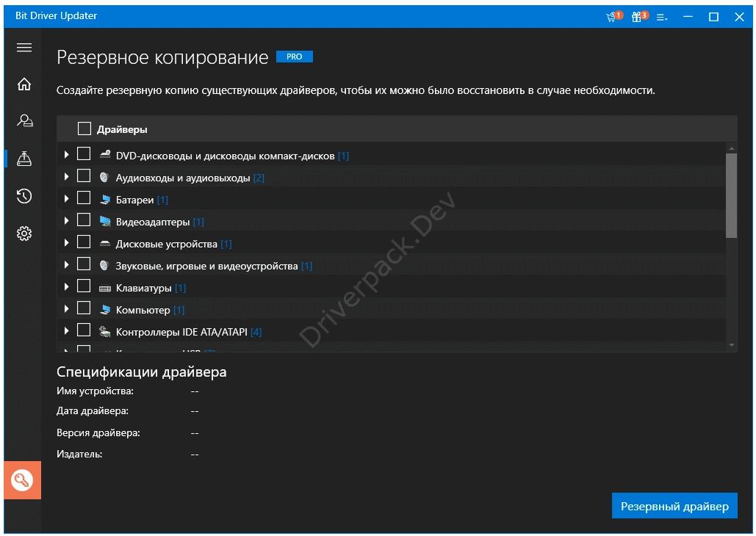Select the Батареи row label
This screenshot has width=756, height=536.
click(x=134, y=200)
